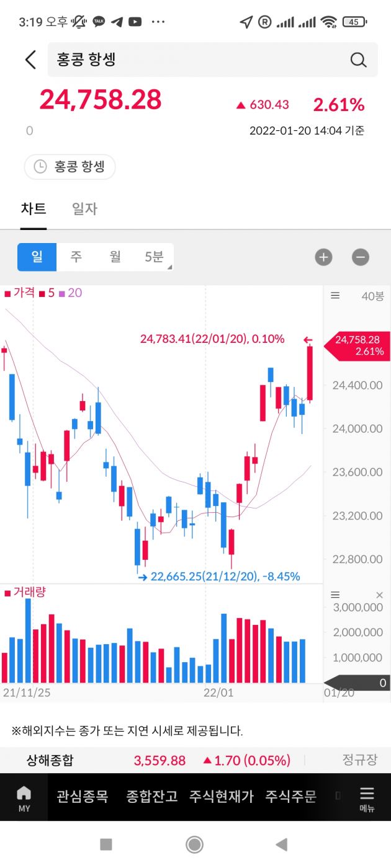Switch chart to 주 weekly period
This screenshot has height=868, width=391.
pyautogui.click(x=76, y=257)
